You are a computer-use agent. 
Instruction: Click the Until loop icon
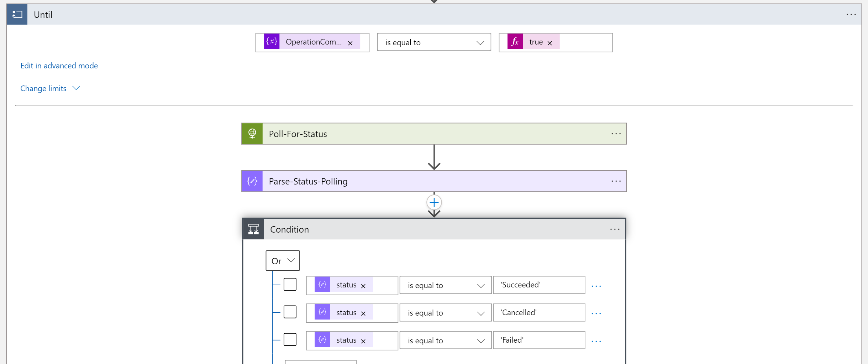17,15
